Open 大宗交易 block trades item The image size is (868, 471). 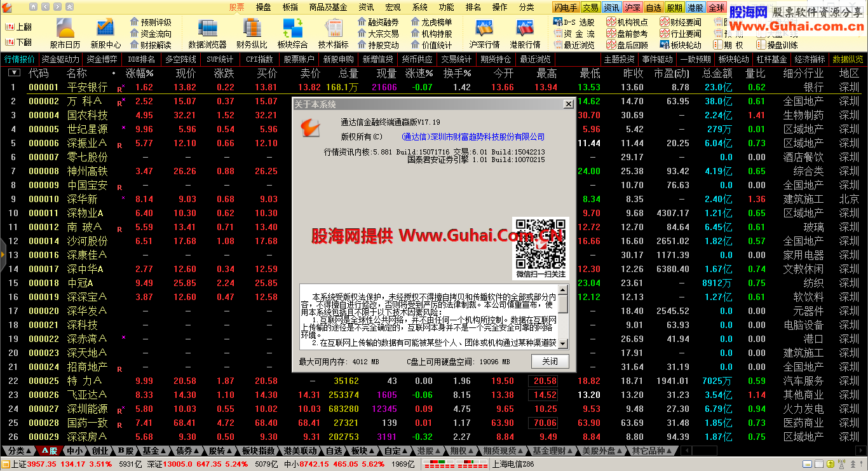[x=378, y=34]
